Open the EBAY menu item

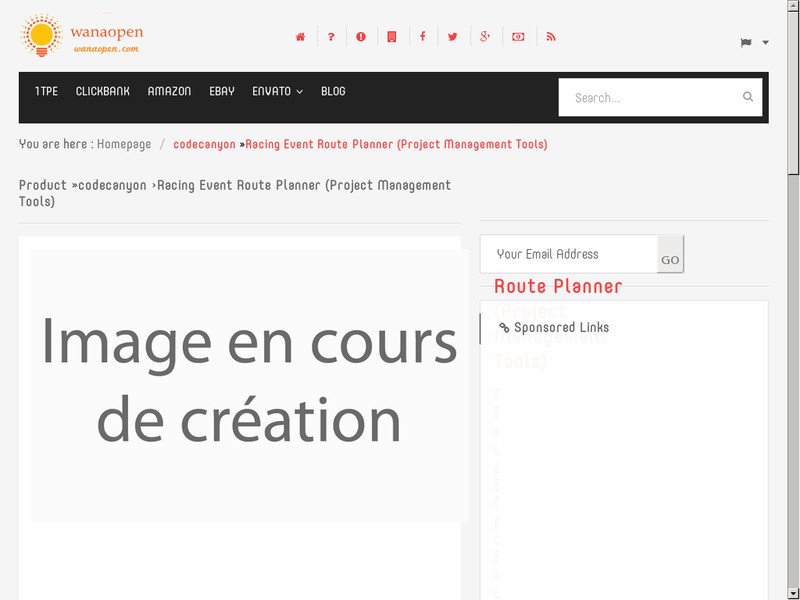222,91
